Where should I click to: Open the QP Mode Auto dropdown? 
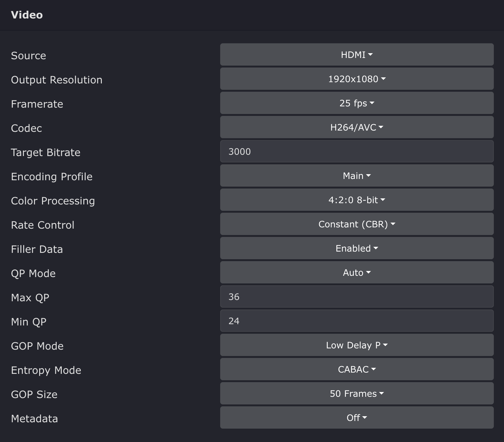357,273
